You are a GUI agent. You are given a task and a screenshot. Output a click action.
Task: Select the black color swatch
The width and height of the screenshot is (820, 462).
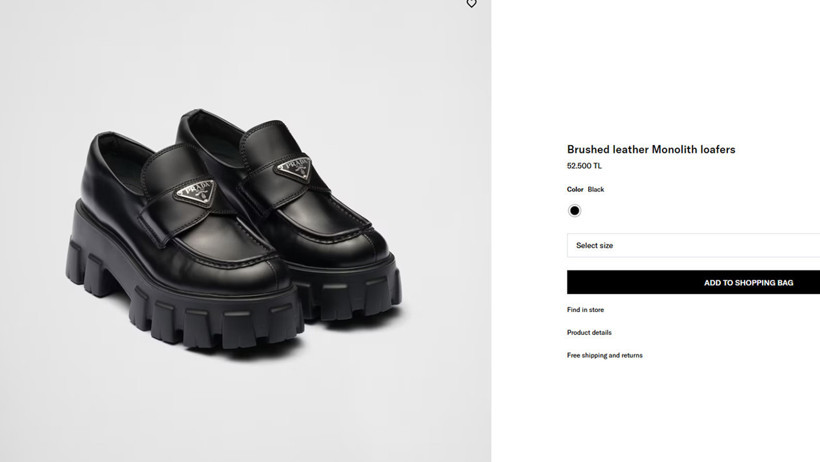[575, 211]
